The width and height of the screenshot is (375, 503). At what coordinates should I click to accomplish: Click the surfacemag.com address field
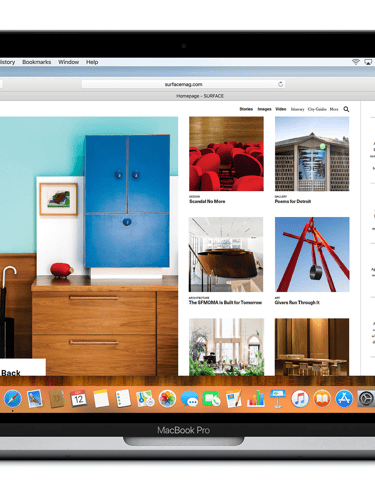(183, 84)
